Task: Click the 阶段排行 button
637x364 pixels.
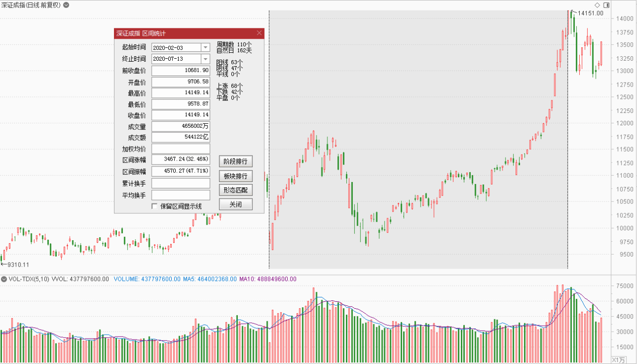Action: point(235,161)
